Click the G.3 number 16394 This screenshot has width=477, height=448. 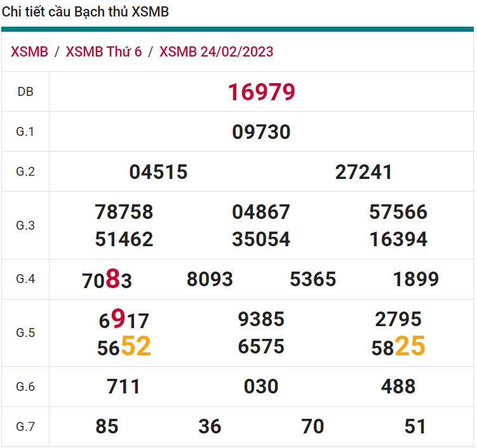398,239
